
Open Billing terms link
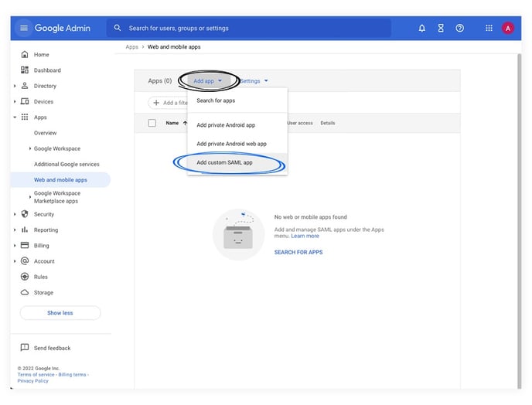tap(72, 375)
